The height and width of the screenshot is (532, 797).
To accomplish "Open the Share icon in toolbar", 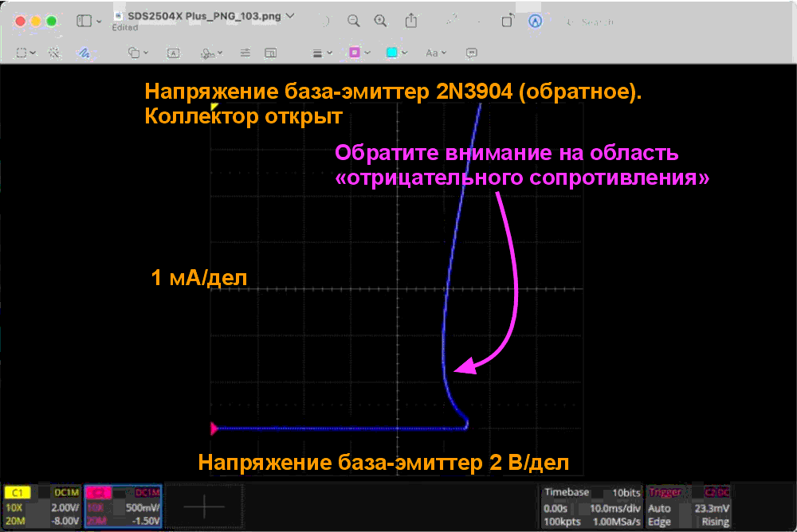I will (411, 21).
